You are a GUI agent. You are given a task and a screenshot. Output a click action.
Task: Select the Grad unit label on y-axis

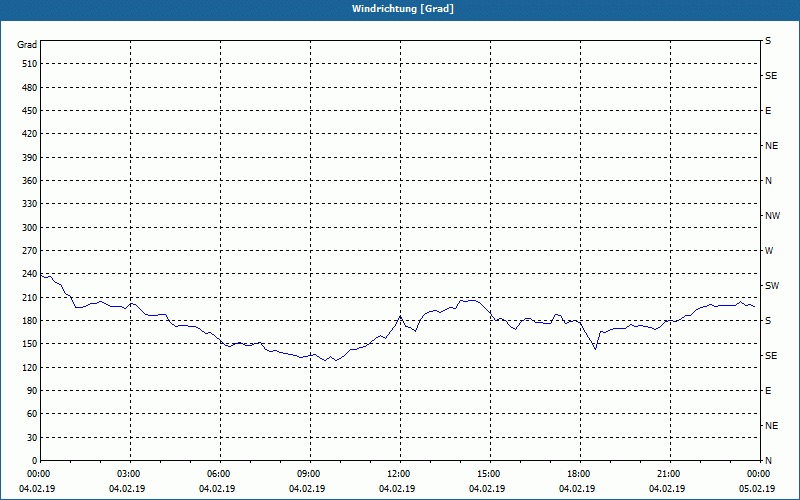tap(27, 45)
